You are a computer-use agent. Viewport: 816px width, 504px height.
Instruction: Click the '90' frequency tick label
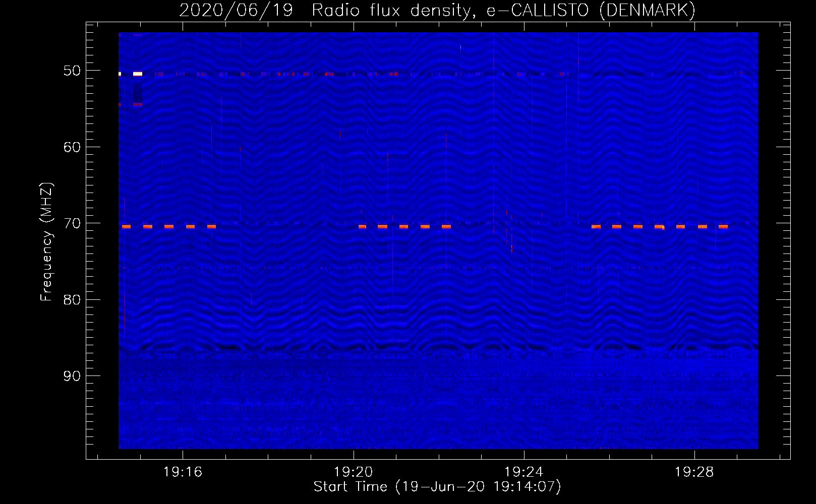(72, 376)
